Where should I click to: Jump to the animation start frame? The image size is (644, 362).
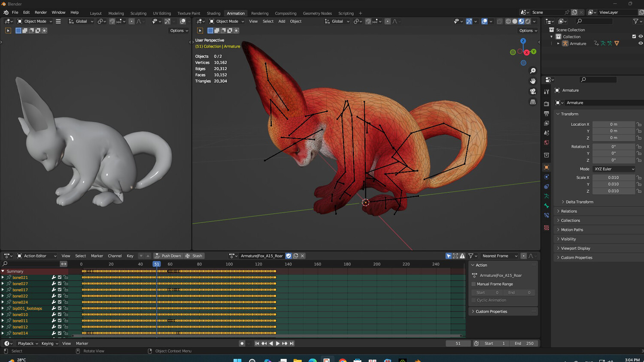pos(257,344)
